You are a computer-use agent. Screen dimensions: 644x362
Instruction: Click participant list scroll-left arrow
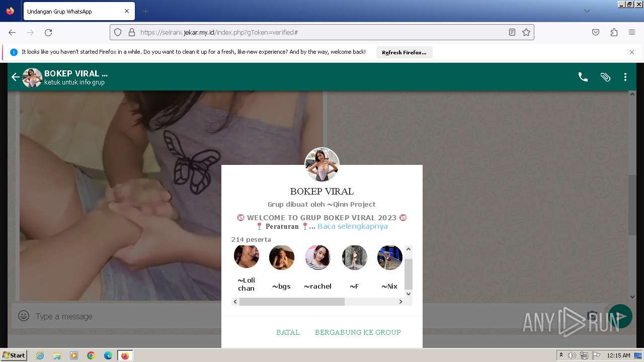pos(235,302)
